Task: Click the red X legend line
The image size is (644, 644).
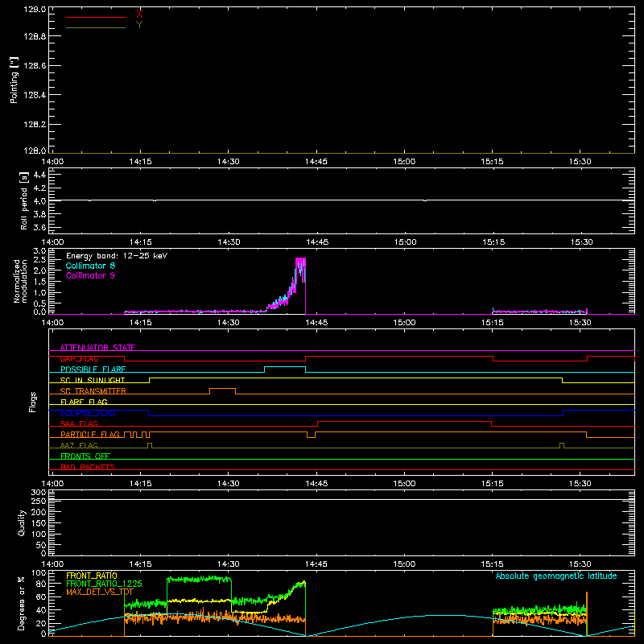Action: tap(96, 17)
